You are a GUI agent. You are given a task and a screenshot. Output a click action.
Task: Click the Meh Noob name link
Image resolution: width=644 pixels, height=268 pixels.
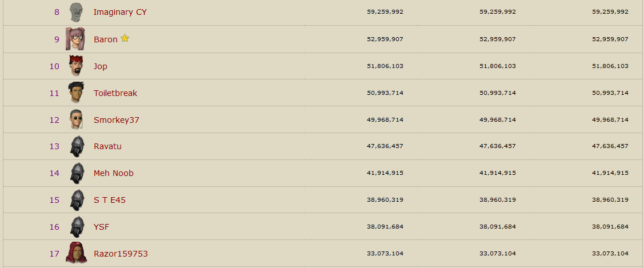pyautogui.click(x=114, y=173)
